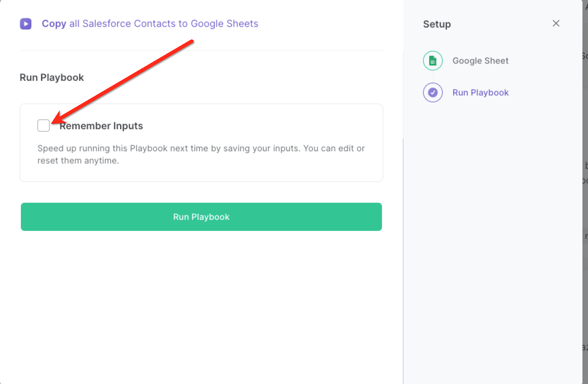Close the Setup panel with X
This screenshot has width=588, height=384.
click(x=556, y=23)
